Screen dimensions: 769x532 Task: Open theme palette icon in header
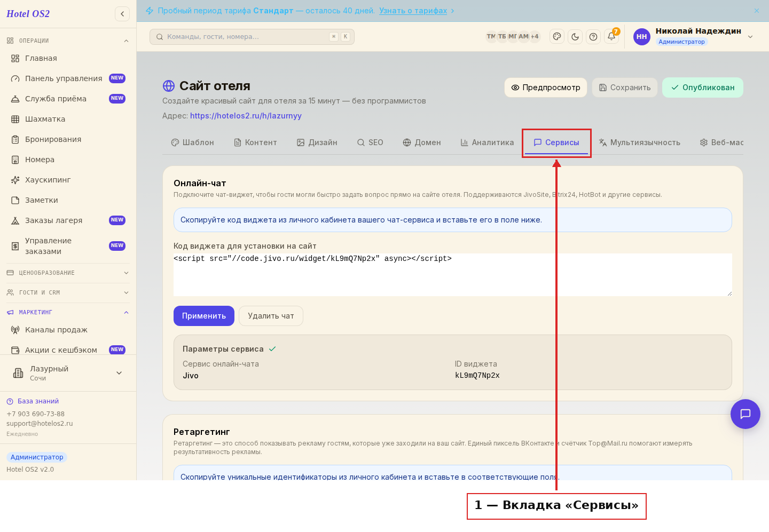coord(557,37)
